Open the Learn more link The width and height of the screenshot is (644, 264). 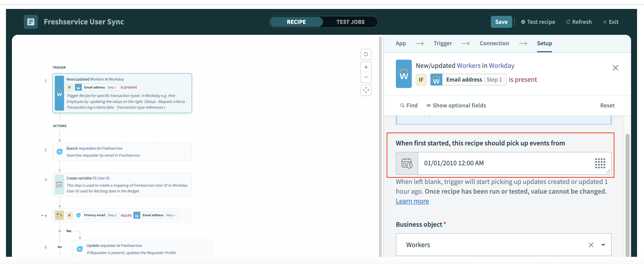pos(412,201)
